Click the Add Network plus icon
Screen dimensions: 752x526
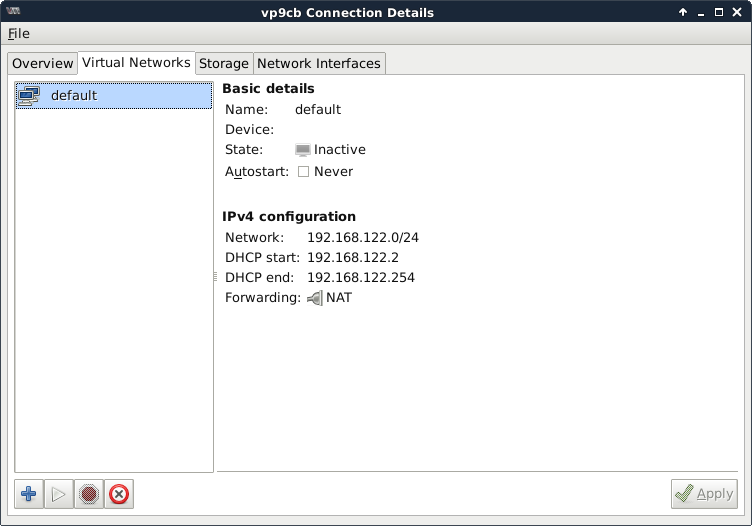[x=29, y=494]
